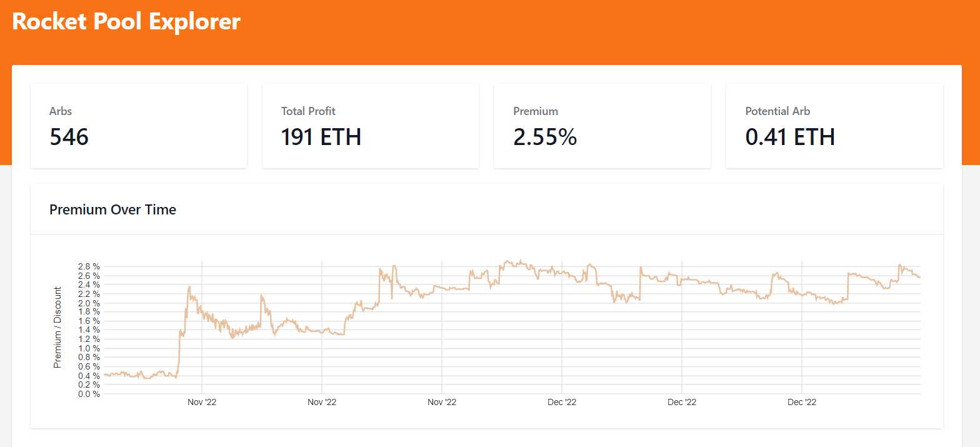
Task: Click the 2.8 % gridline label
Action: pos(88,266)
